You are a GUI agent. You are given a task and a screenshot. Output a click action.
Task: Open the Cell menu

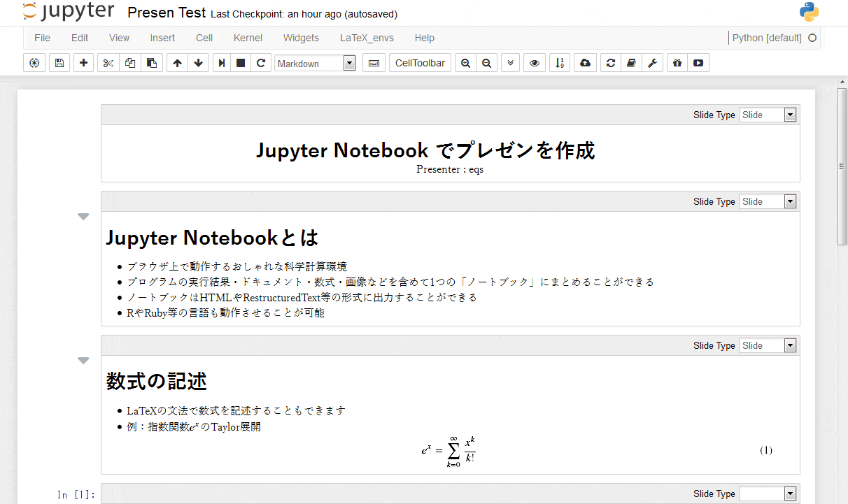pyautogui.click(x=204, y=38)
